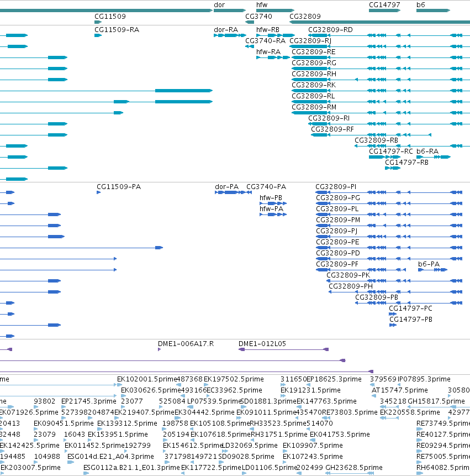Click the dor gene label
Screen dimensions: 470x476
coord(219,5)
